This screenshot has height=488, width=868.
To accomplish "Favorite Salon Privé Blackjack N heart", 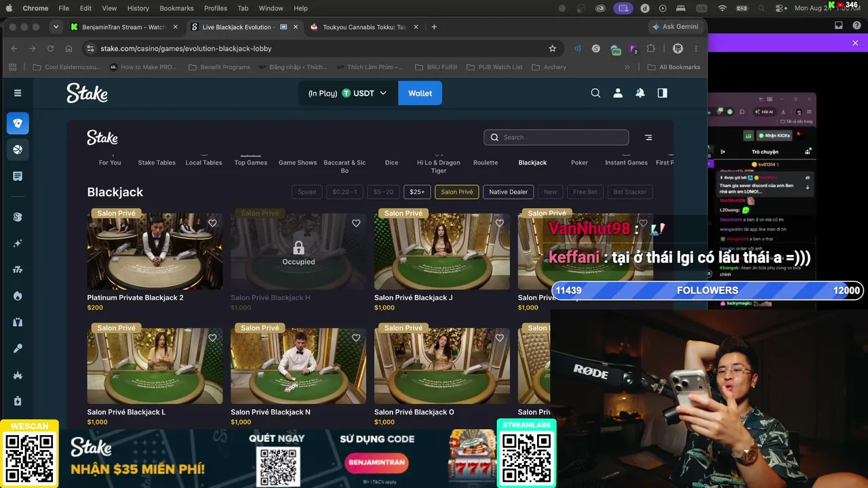I will pos(356,338).
